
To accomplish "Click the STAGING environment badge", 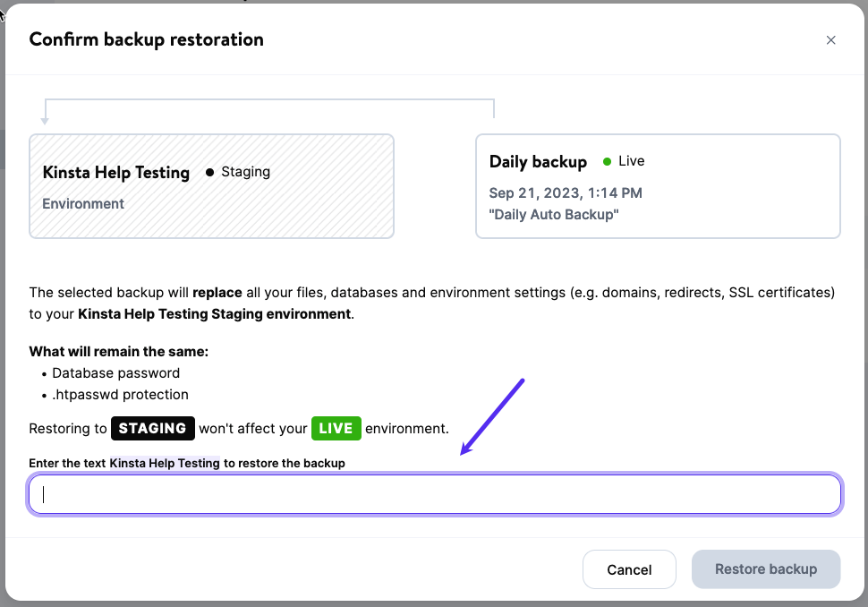I will point(152,428).
